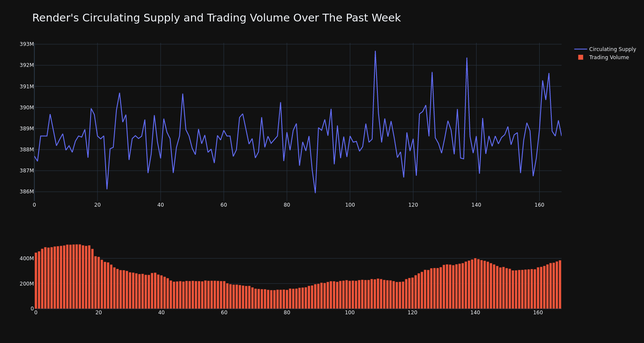Click x-axis tick 160 on supply chart

pyautogui.click(x=539, y=205)
